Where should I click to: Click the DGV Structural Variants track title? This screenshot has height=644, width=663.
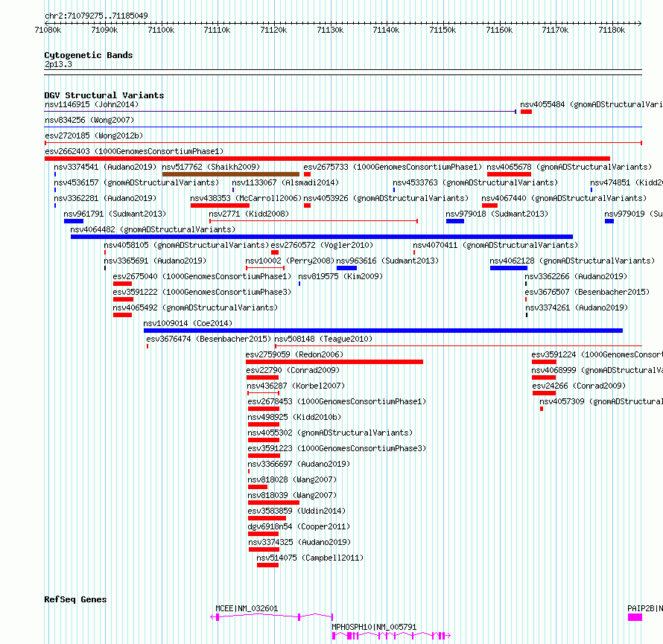click(x=104, y=95)
